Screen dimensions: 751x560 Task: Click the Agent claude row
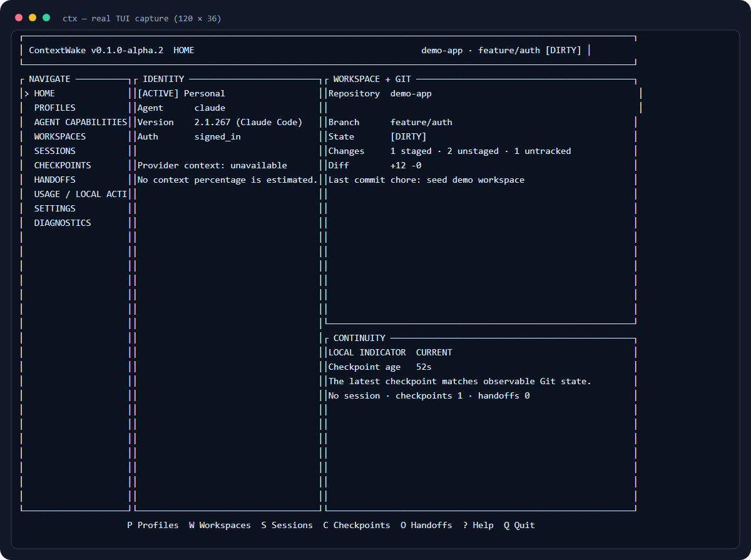181,108
